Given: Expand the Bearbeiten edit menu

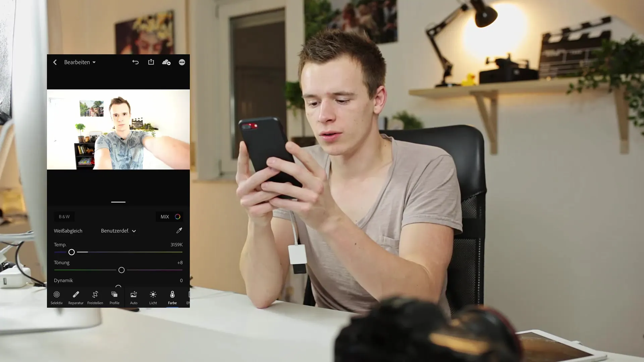Looking at the screenshot, I should (79, 62).
